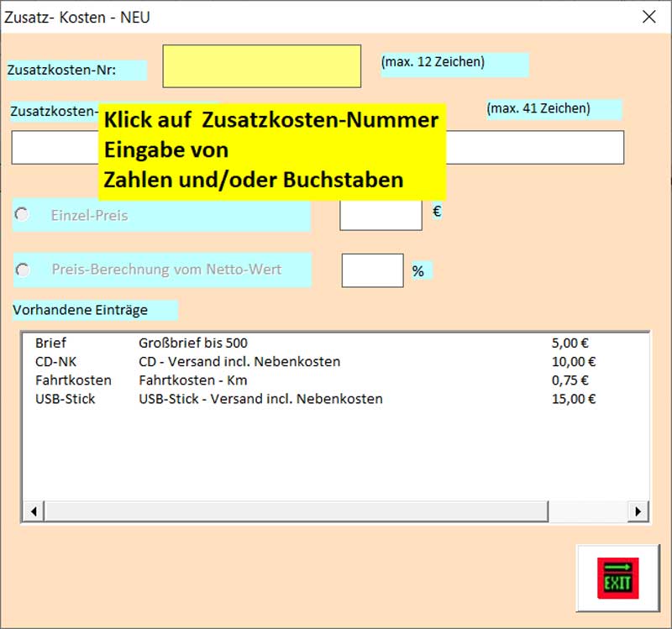Click the list's right scroll arrow
The width and height of the screenshot is (672, 629).
638,511
